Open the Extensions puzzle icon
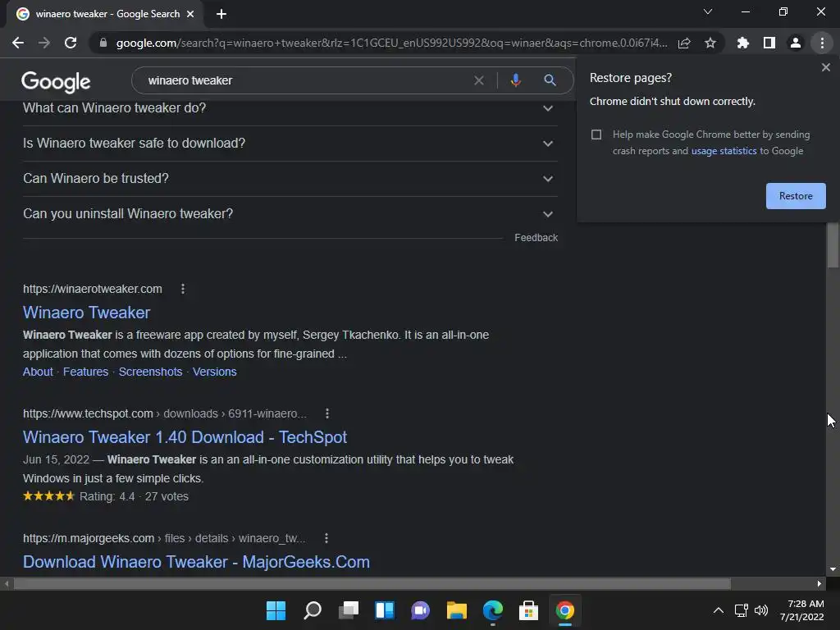 point(743,43)
